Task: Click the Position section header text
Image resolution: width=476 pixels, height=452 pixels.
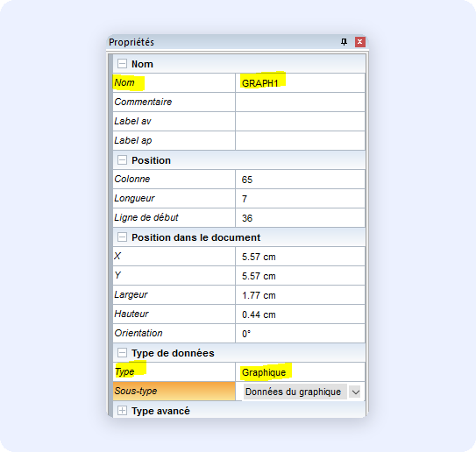Action: (x=151, y=160)
